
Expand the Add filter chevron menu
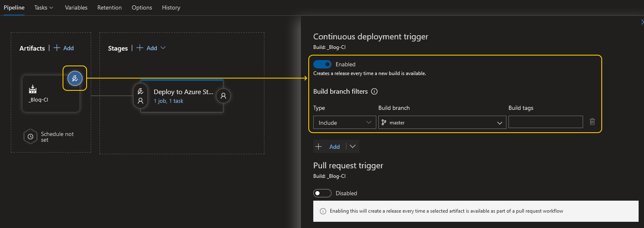pos(353,146)
